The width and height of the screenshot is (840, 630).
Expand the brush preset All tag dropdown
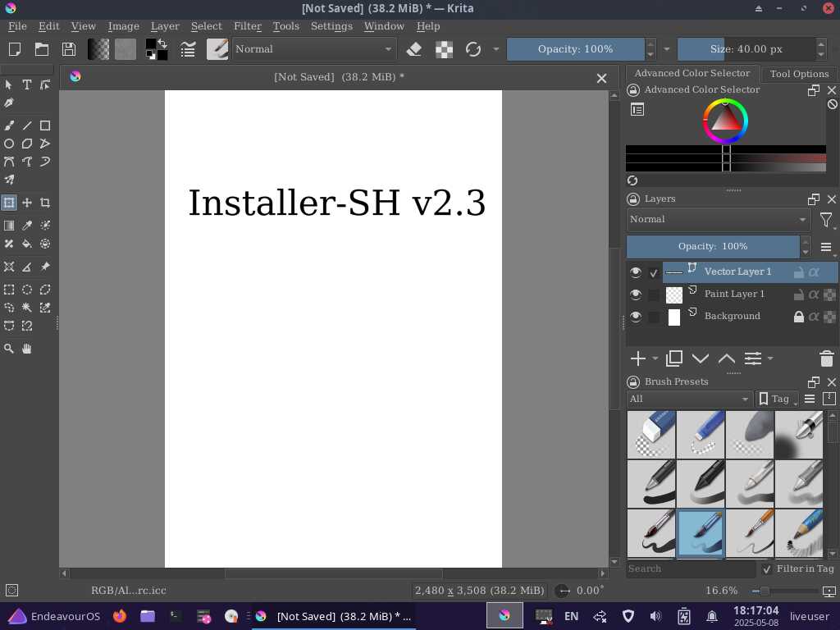click(x=688, y=399)
